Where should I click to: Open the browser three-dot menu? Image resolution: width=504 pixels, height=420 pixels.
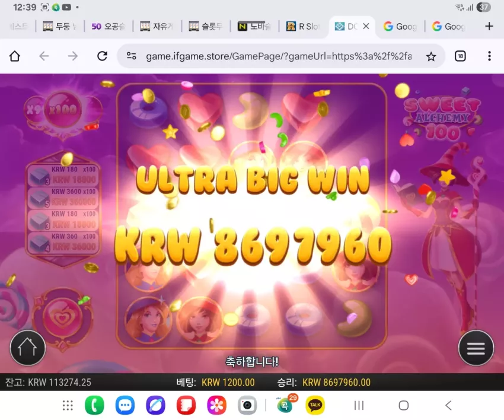[489, 56]
